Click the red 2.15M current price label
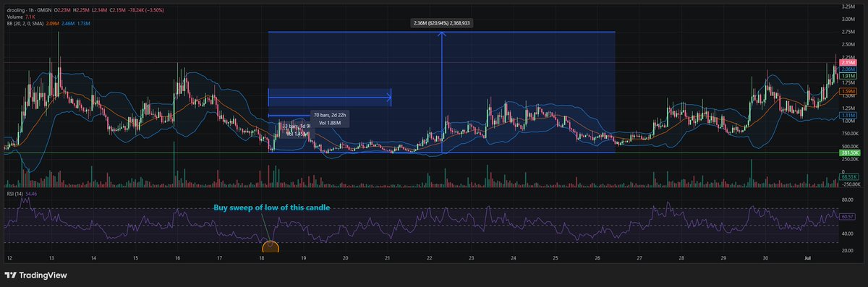Image resolution: width=868 pixels, height=287 pixels. [x=848, y=63]
